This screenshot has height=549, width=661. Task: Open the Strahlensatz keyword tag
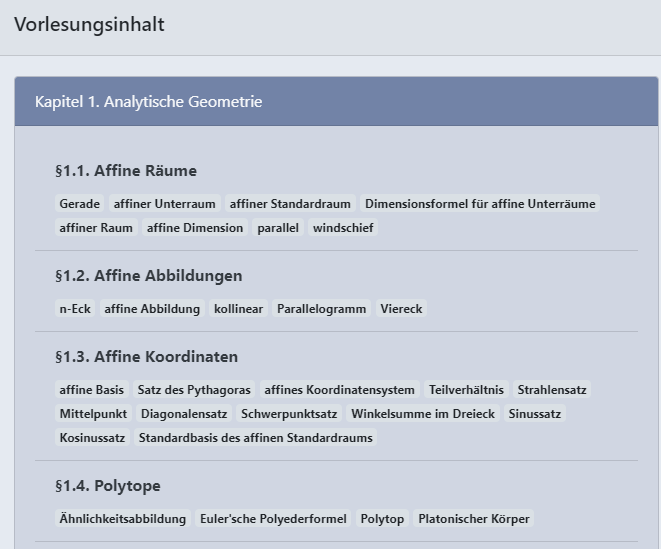[552, 390]
